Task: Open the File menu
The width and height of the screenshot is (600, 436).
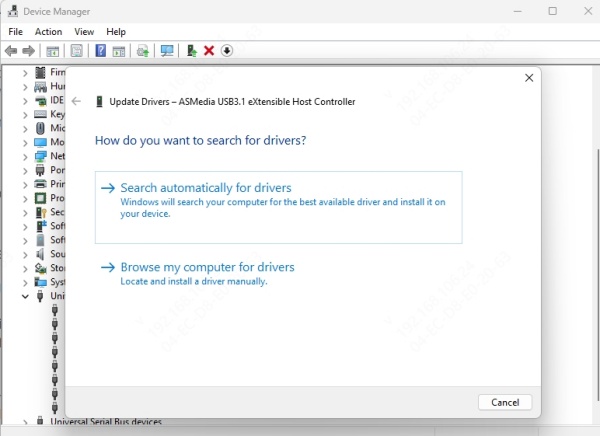Action: pyautogui.click(x=15, y=32)
